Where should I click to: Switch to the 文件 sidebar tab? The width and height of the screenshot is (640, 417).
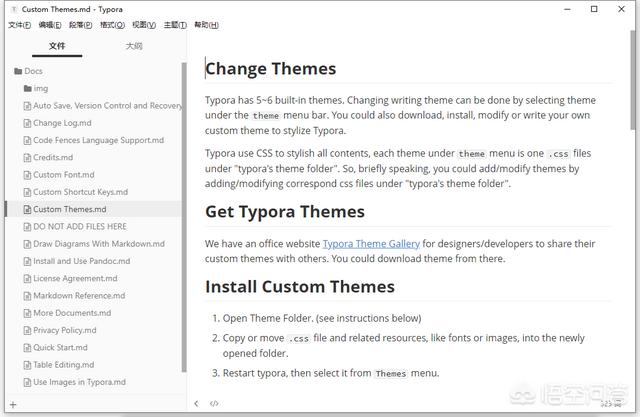[x=57, y=46]
